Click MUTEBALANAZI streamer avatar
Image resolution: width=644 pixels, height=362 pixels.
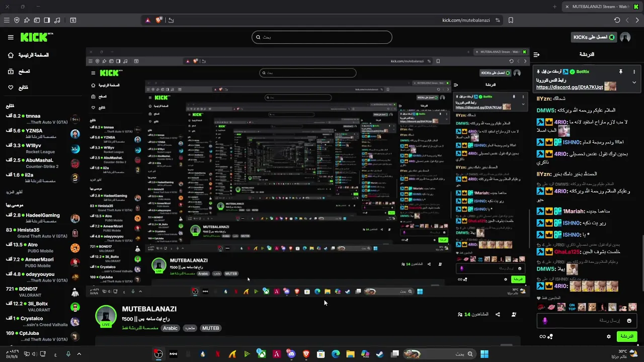pos(106,316)
